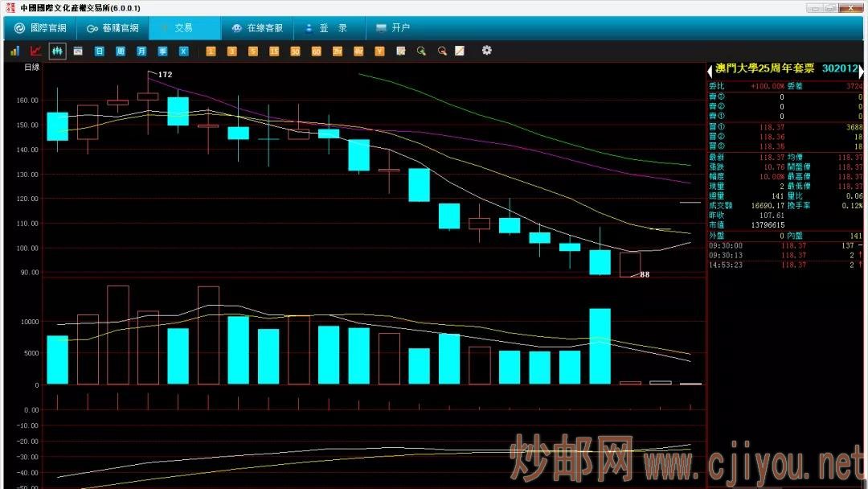Go to previous item with left arrow
The image size is (868, 489).
click(x=710, y=71)
